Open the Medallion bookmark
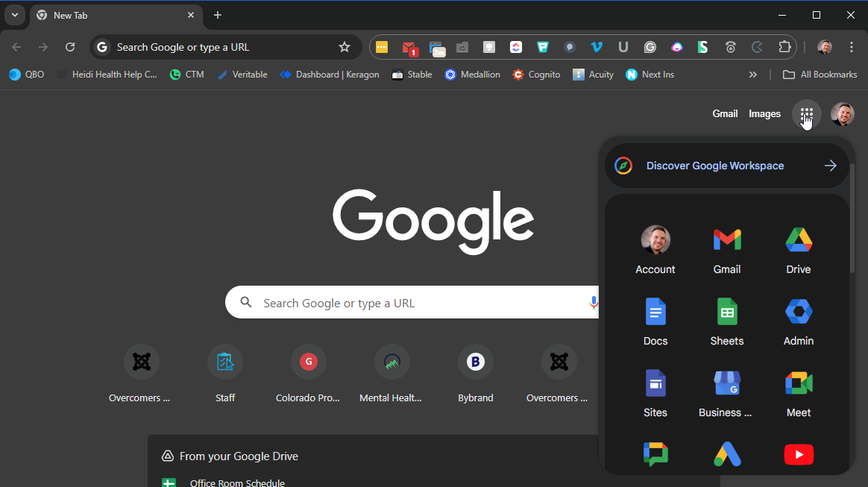 coord(472,74)
